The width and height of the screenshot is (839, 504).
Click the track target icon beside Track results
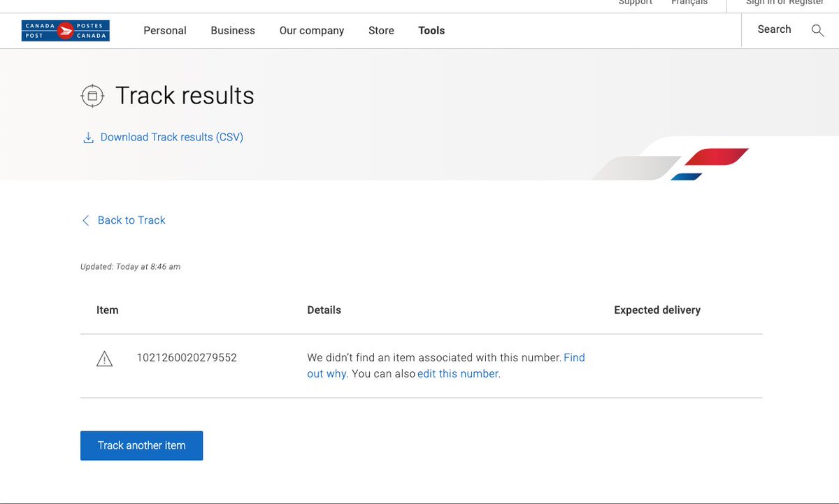coord(92,96)
